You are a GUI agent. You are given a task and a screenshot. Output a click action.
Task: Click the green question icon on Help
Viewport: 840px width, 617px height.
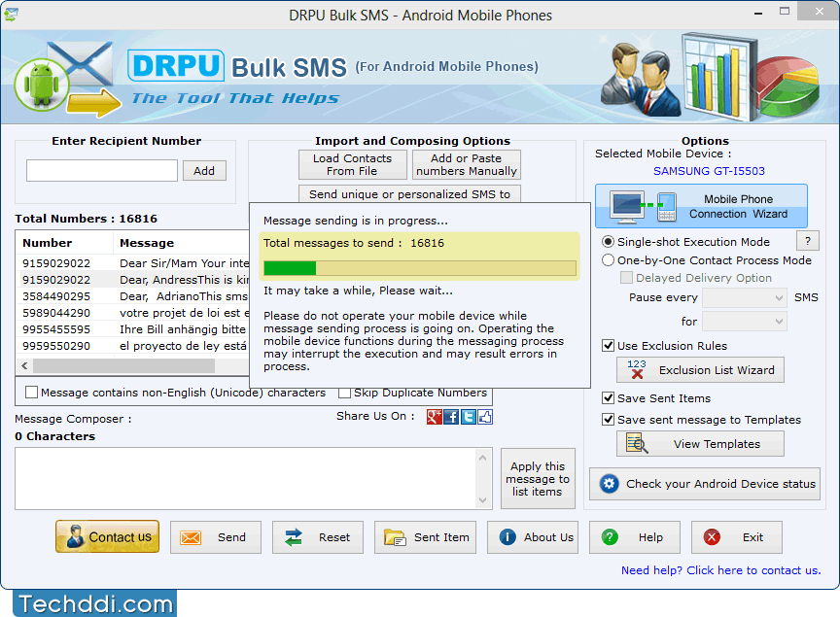tap(610, 536)
